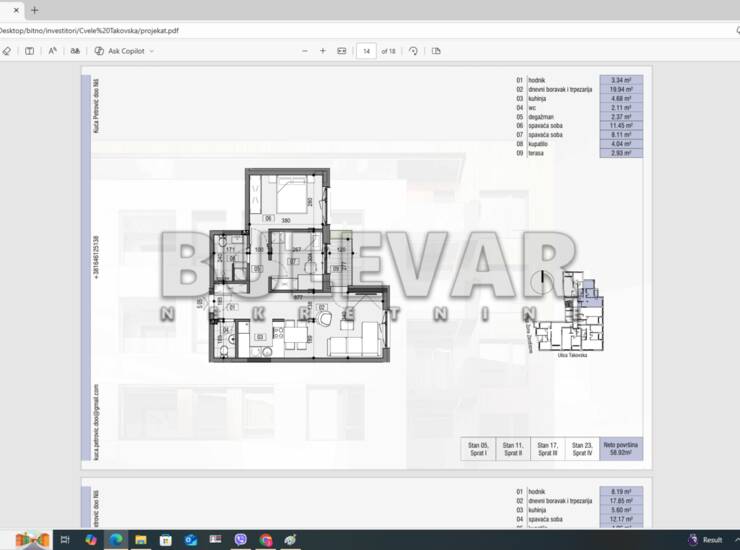Expand the Ask Copilot dropdown arrow
Image resolution: width=740 pixels, height=550 pixels.
(x=152, y=51)
